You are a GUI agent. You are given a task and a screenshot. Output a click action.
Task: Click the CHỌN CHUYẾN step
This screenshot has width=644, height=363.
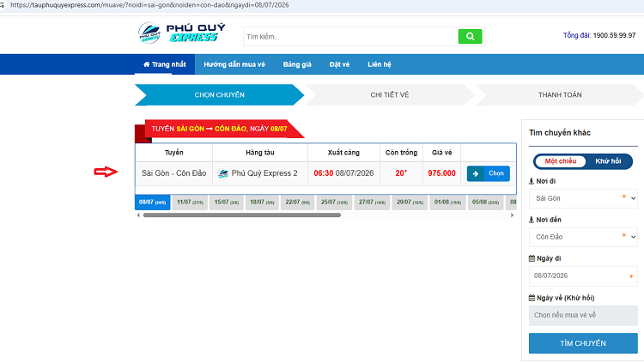click(219, 95)
